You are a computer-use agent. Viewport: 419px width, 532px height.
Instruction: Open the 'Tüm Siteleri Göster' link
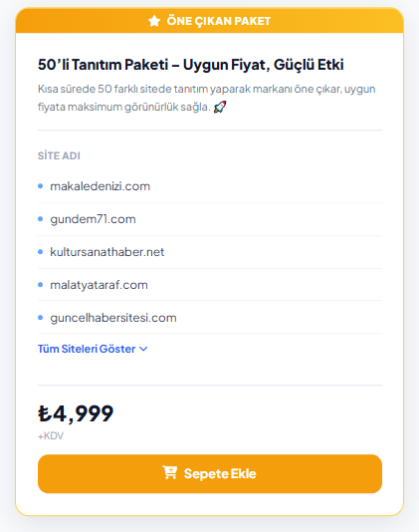(93, 349)
